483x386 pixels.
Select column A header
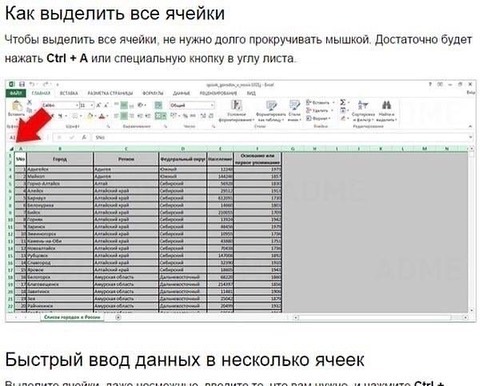tap(21, 149)
